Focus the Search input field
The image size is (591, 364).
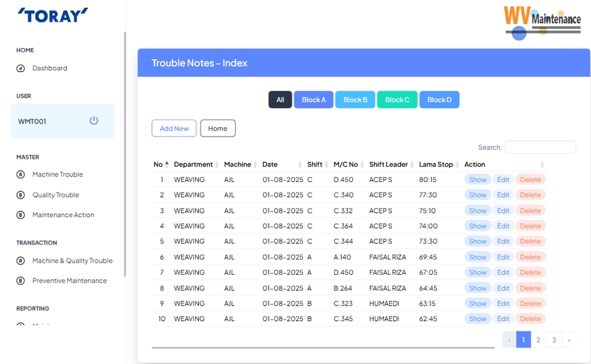click(540, 148)
